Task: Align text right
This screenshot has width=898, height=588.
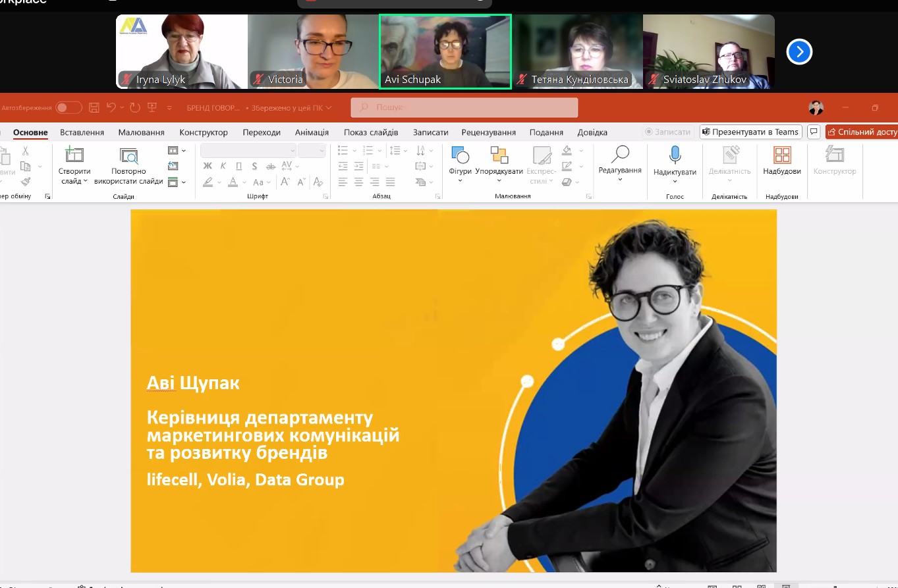Action: coord(374,182)
